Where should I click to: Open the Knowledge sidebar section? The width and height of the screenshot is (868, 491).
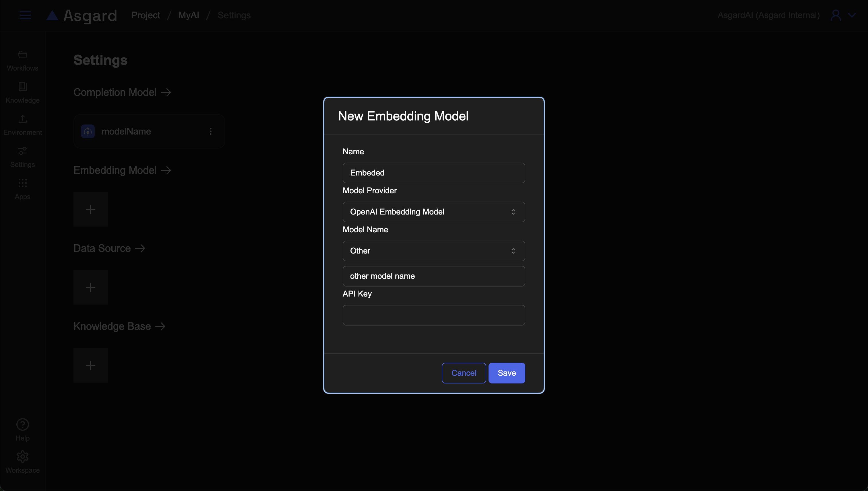pyautogui.click(x=23, y=93)
